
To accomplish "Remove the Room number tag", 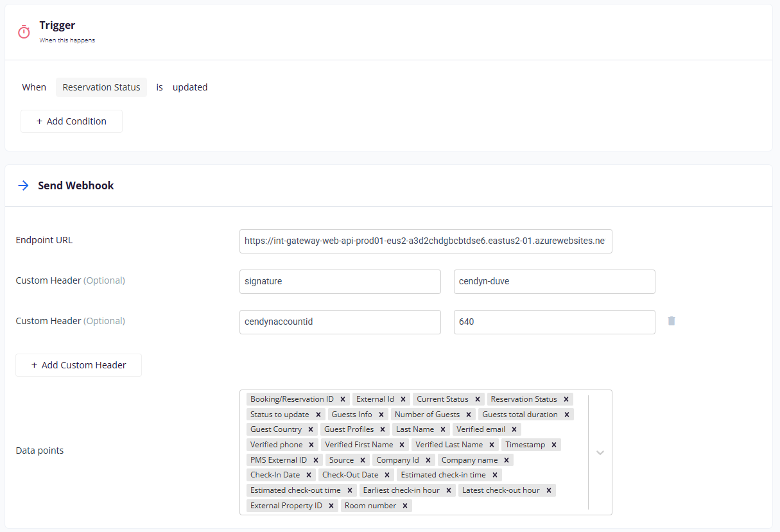I will click(405, 506).
